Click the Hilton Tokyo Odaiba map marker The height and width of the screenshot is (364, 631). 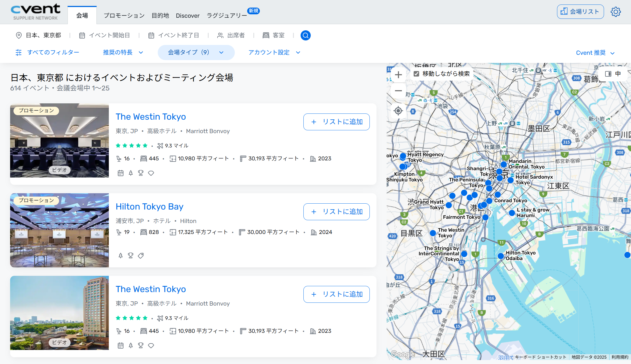[501, 256]
